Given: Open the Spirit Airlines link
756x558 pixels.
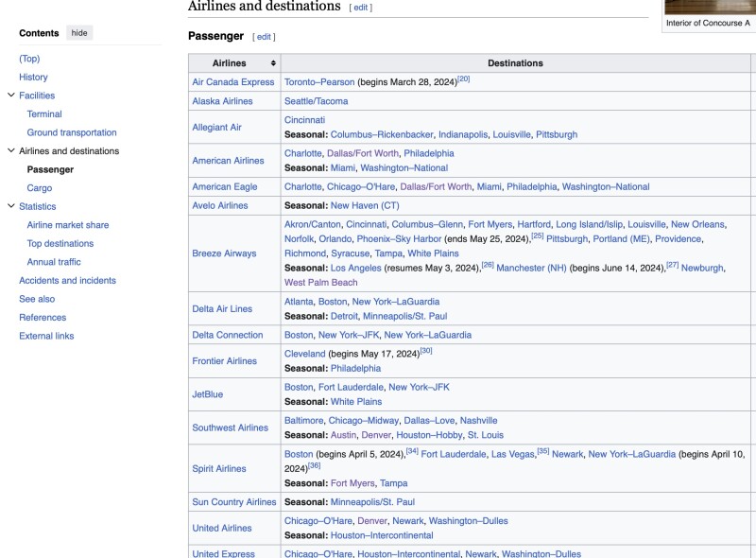Looking at the screenshot, I should coord(219,468).
